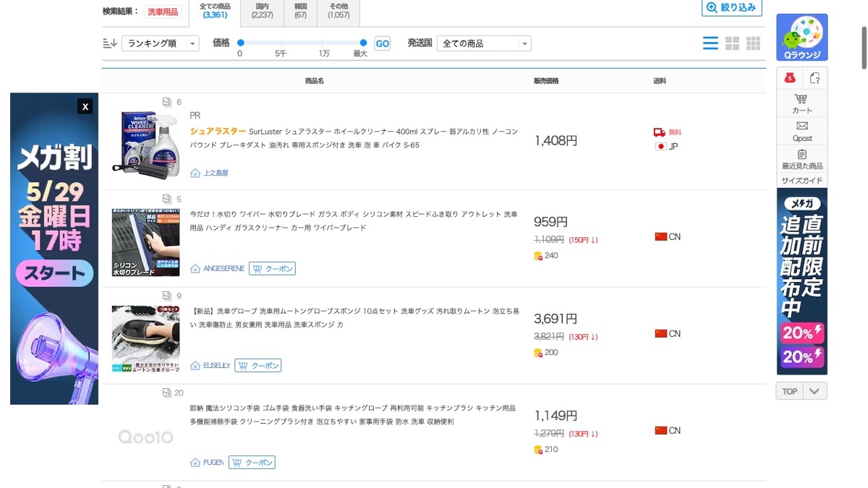This screenshot has height=488, width=868.
Task: Click the 1,408円 price text
Action: click(556, 140)
